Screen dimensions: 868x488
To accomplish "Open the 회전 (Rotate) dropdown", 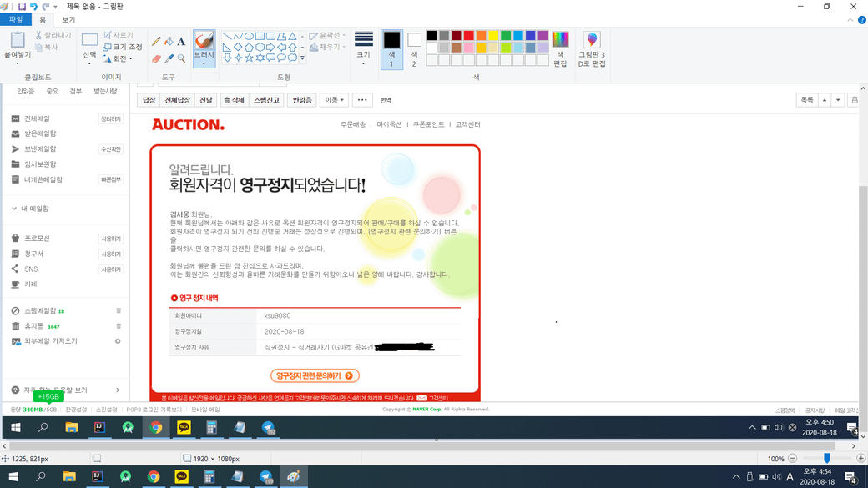I will click(x=118, y=59).
